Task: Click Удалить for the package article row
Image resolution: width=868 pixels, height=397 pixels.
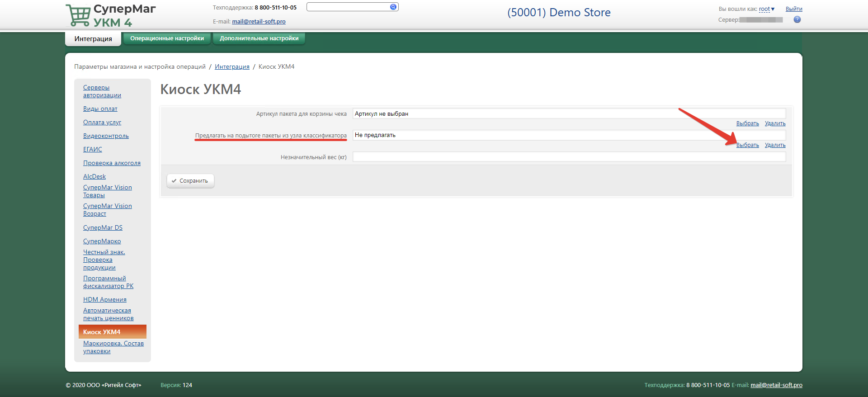Action: pyautogui.click(x=775, y=123)
